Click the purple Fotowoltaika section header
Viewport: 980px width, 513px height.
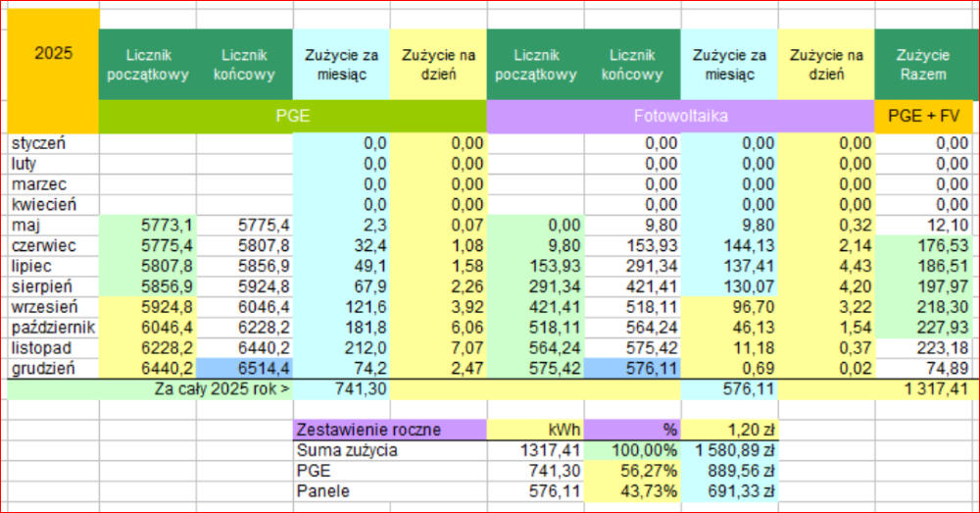680,117
